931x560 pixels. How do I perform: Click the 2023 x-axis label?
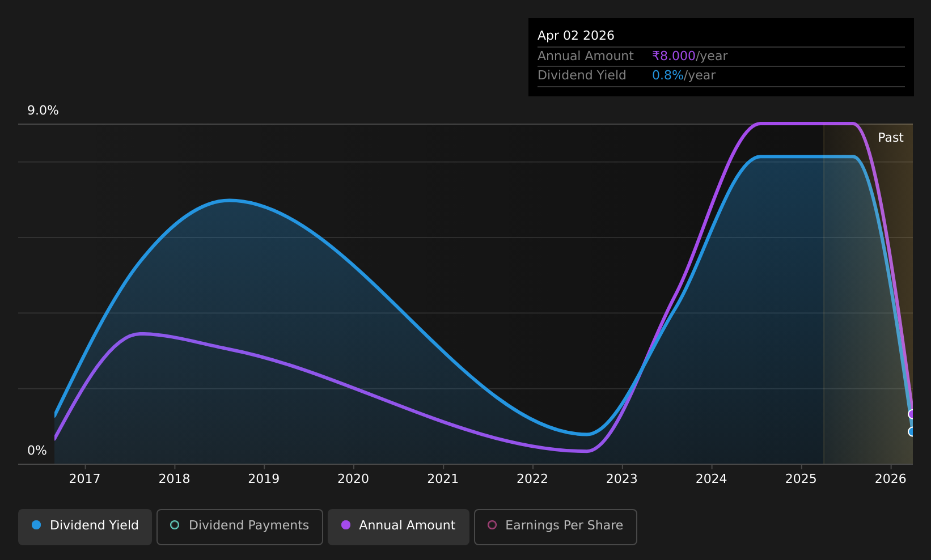[622, 479]
